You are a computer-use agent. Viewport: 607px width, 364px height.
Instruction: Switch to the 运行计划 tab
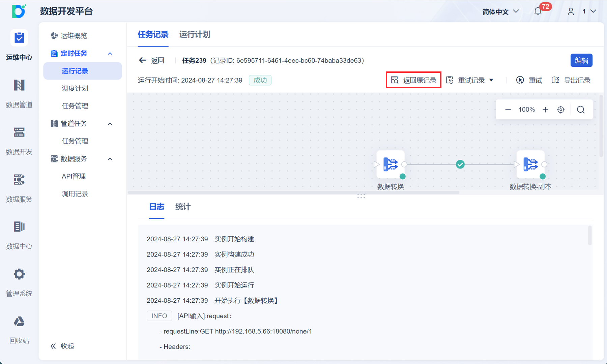pyautogui.click(x=195, y=34)
